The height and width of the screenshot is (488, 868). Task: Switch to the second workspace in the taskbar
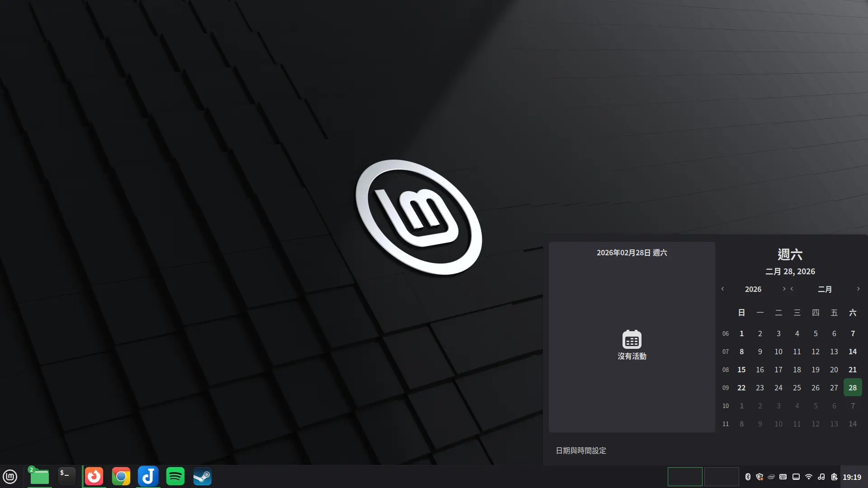(722, 477)
